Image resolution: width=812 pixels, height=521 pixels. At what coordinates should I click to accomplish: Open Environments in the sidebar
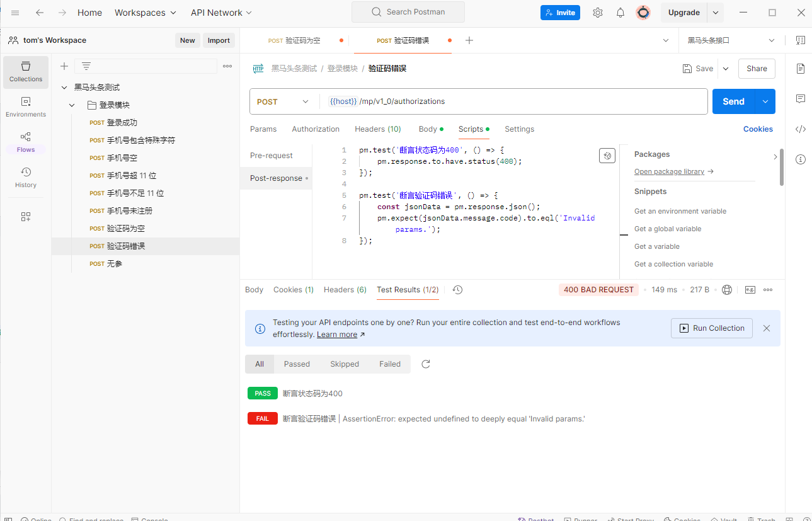[x=26, y=107]
